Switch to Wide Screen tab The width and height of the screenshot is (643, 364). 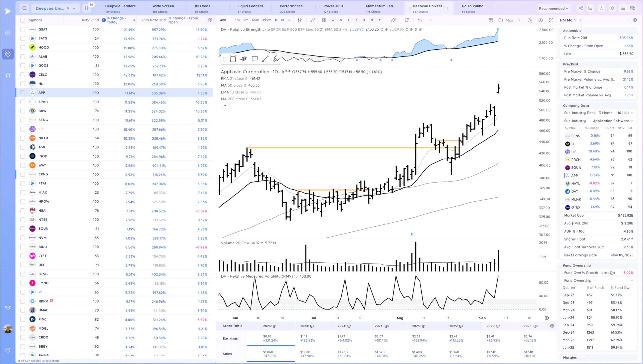coord(163,9)
